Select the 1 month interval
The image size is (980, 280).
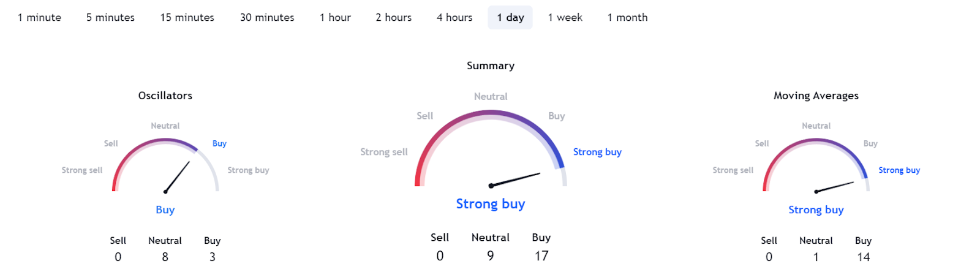[627, 18]
